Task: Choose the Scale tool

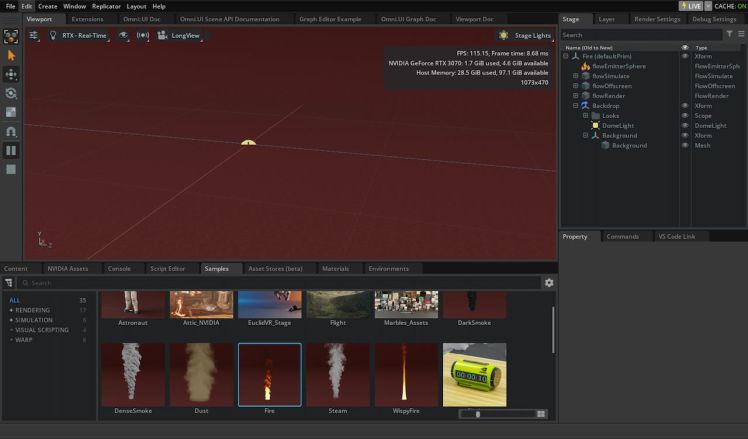Action: point(12,112)
